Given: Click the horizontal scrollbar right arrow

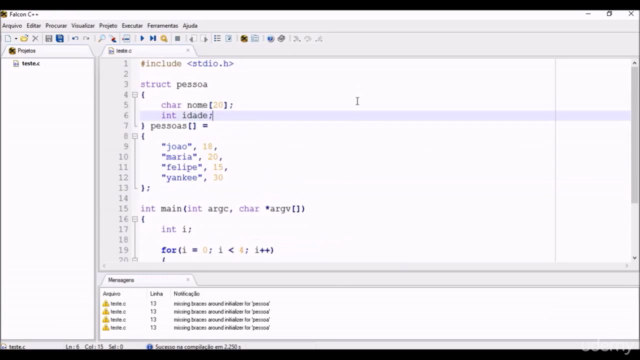Looking at the screenshot, I should pyautogui.click(x=627, y=266).
